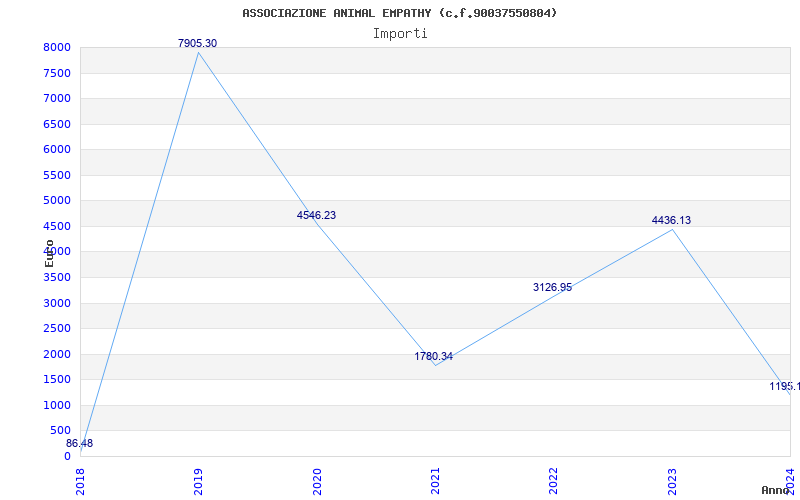Viewport: 800px width, 500px height.
Task: Click the data label 7905.30
Action: click(197, 43)
